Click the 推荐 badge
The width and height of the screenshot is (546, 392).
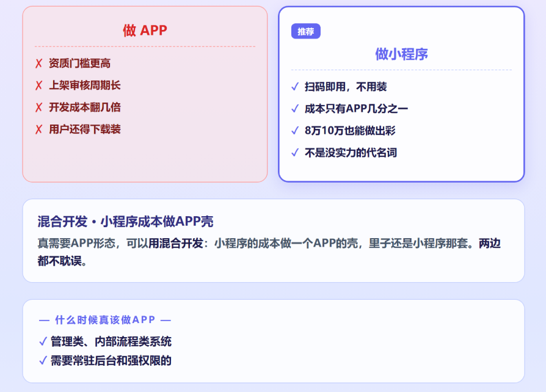(306, 31)
